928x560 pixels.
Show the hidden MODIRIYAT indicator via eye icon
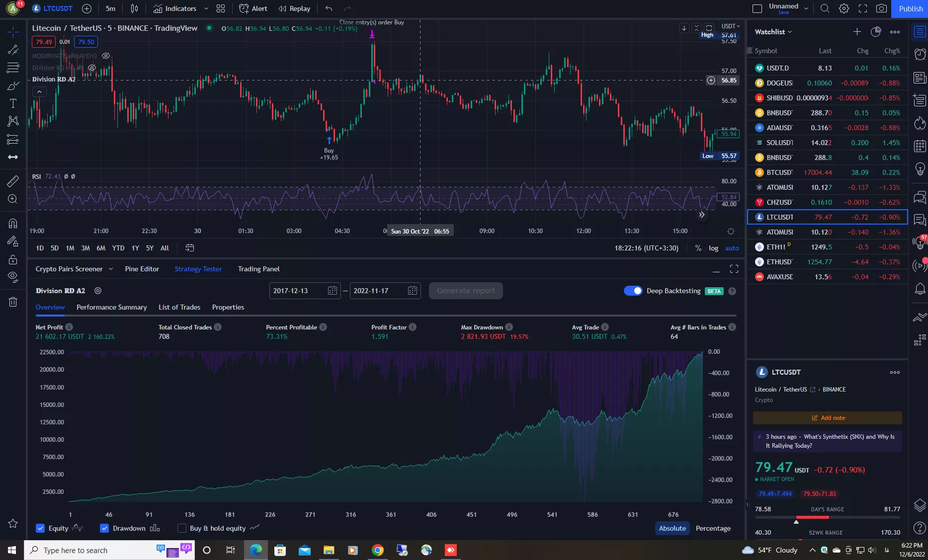pos(106,56)
